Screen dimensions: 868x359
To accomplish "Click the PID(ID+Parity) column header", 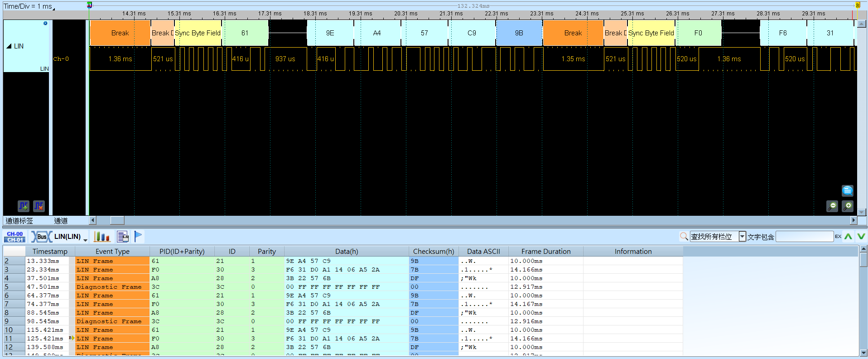I will (x=182, y=251).
